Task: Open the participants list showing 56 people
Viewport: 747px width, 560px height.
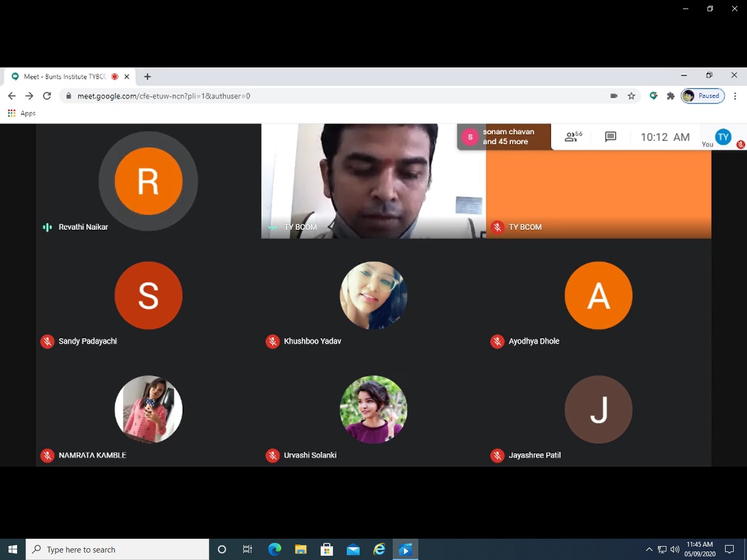Action: click(x=573, y=137)
